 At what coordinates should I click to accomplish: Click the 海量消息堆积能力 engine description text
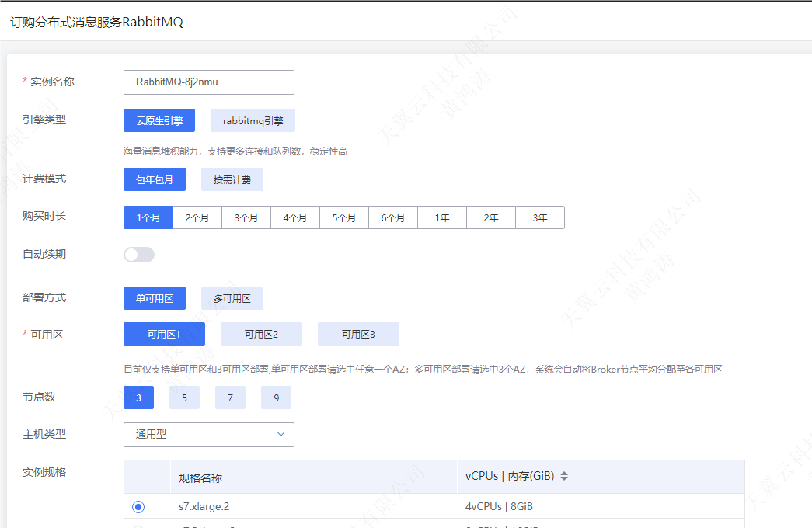point(235,151)
